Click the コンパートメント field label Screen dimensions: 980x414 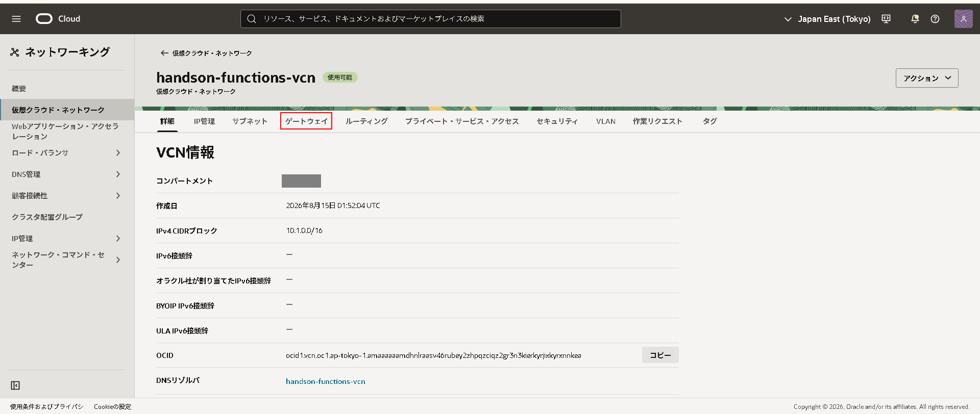184,181
